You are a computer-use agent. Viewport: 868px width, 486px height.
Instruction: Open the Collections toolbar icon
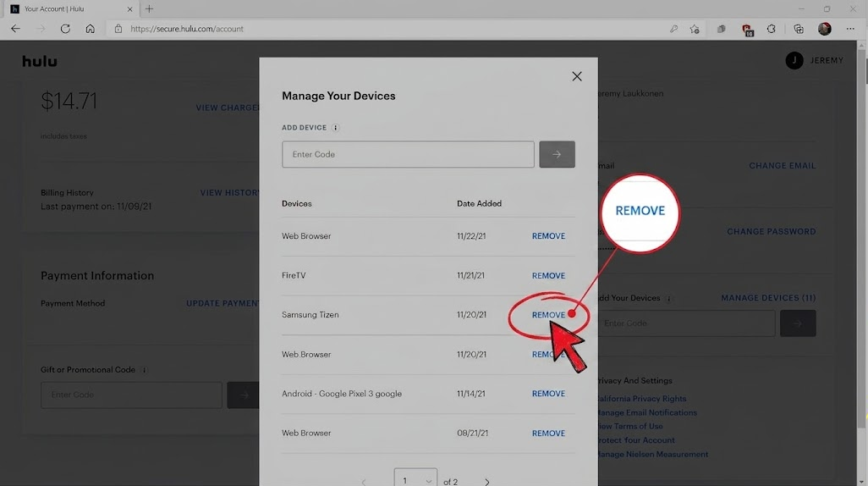click(799, 29)
